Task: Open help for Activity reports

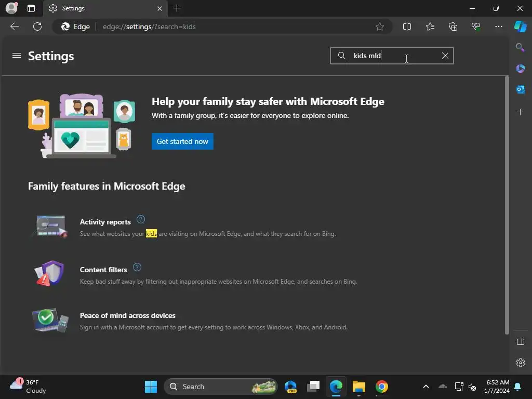Action: (x=141, y=220)
